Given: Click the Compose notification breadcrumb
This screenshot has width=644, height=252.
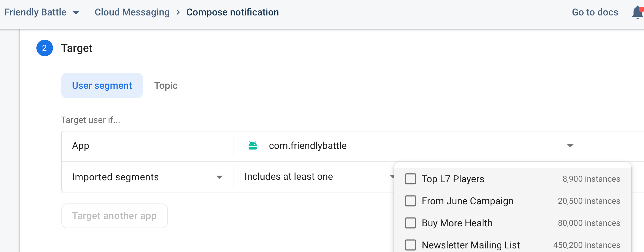Looking at the screenshot, I should (233, 12).
